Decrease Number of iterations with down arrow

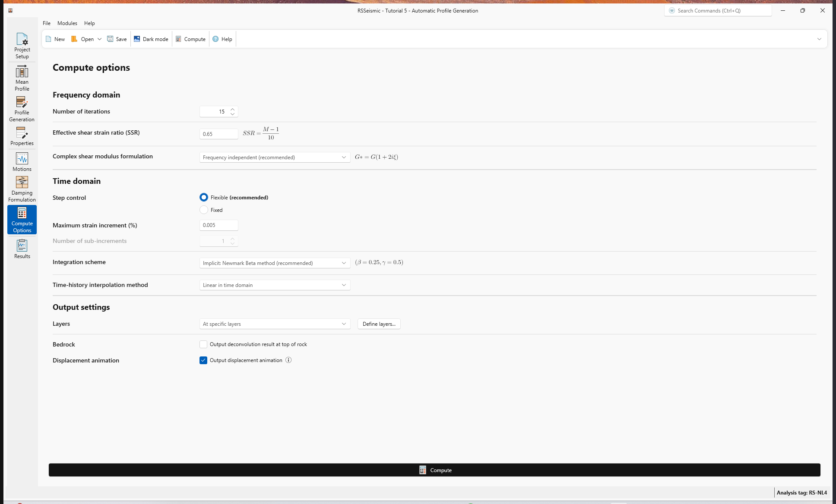232,114
